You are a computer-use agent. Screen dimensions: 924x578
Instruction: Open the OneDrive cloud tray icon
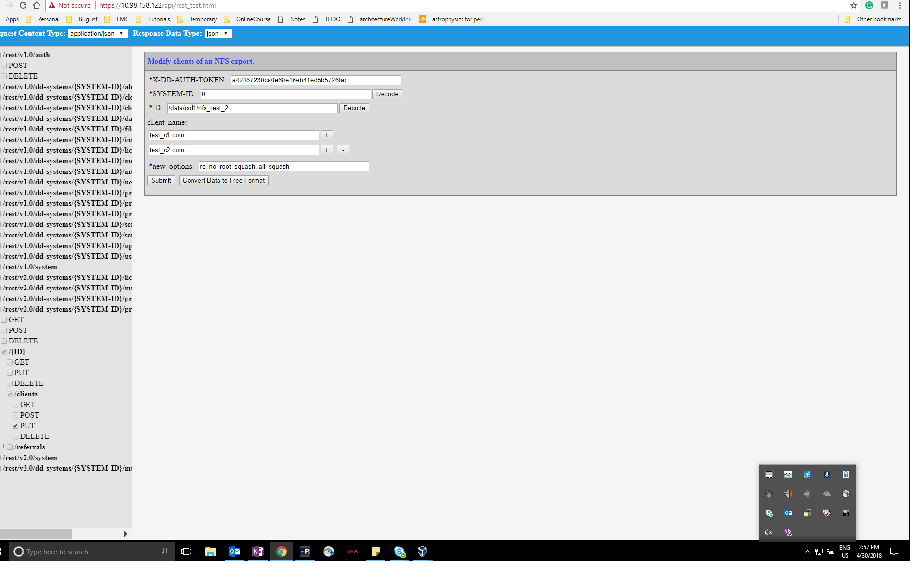[827, 494]
